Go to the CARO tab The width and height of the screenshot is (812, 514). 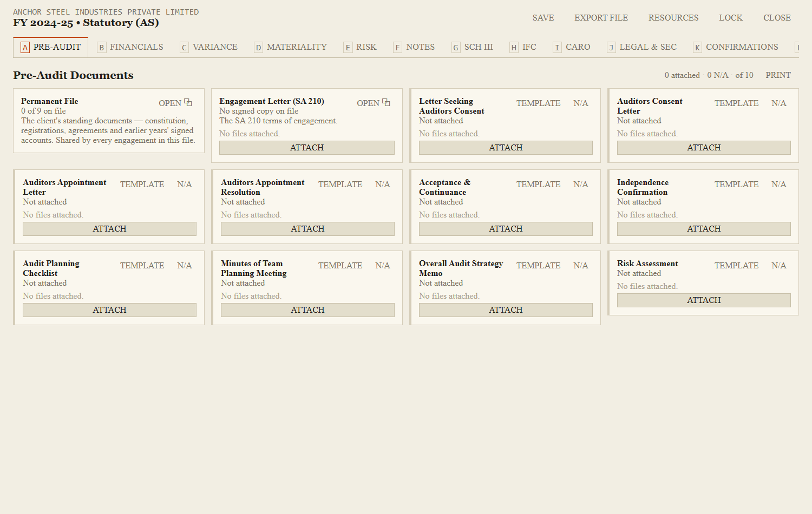coord(572,47)
